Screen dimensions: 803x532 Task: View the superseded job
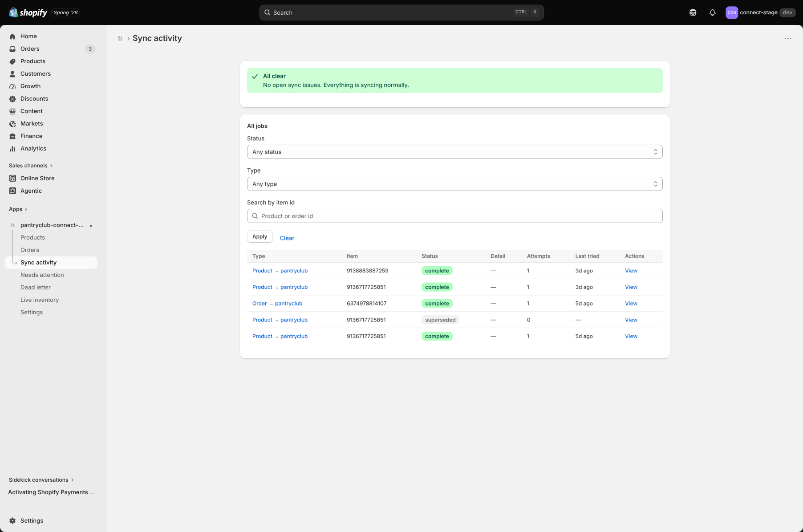631,320
